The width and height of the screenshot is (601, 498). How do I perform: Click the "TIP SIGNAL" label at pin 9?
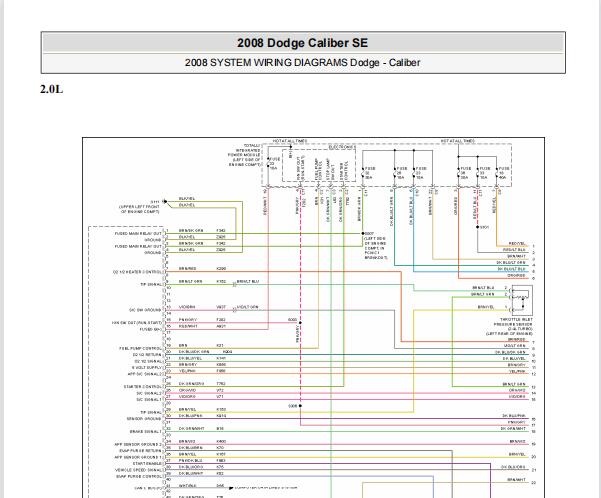151,284
